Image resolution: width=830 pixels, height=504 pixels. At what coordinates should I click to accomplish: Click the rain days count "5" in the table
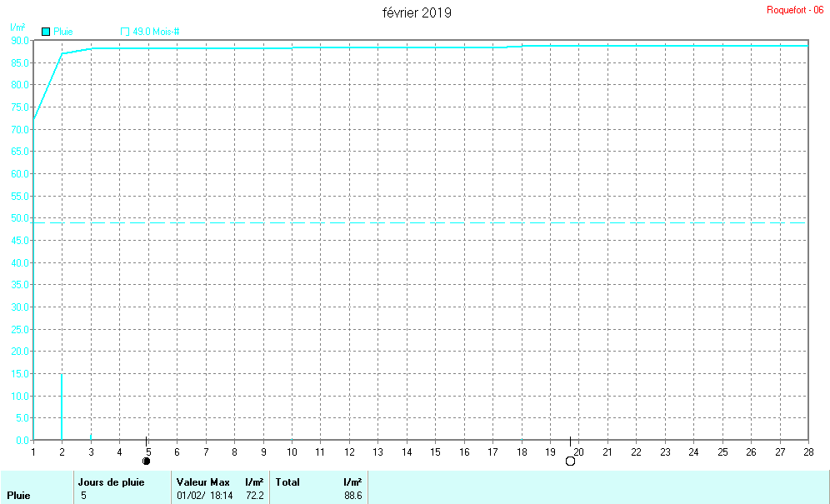tap(83, 496)
